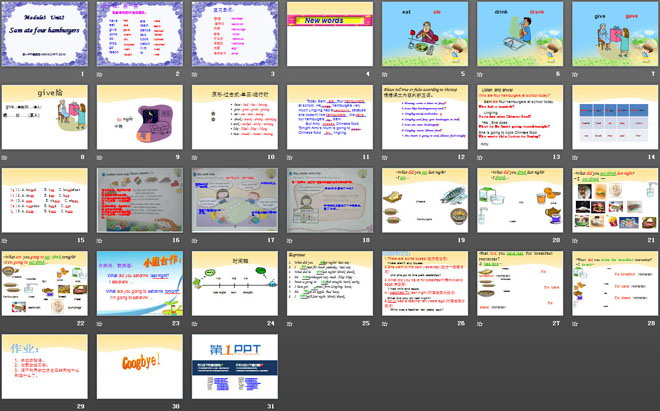This screenshot has width=660, height=411.
Task: Select slide 17 children at table photo
Action: point(235,200)
